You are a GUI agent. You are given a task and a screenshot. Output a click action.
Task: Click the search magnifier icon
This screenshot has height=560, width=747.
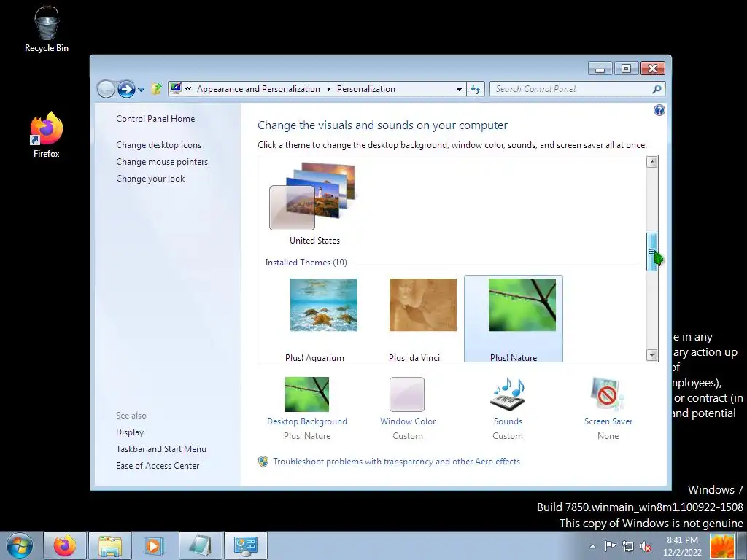657,89
